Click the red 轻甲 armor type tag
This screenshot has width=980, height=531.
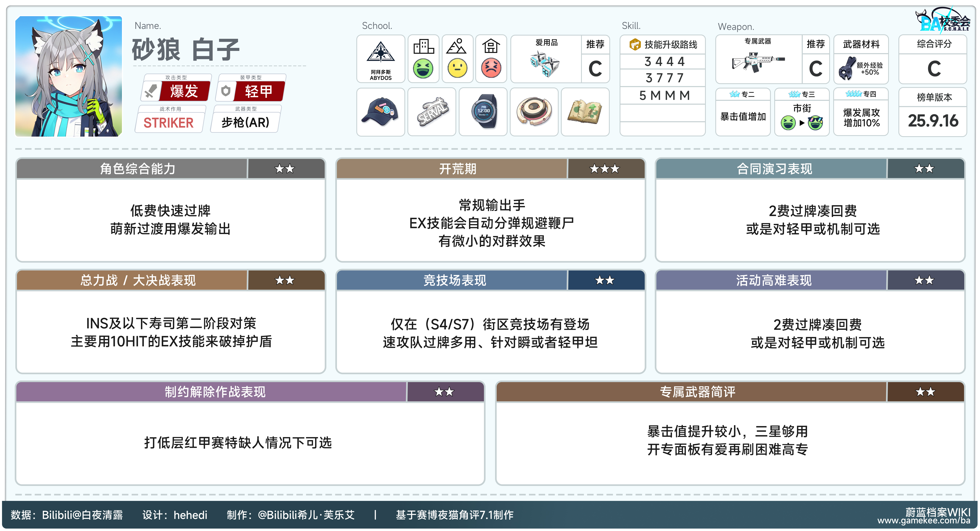click(x=259, y=91)
